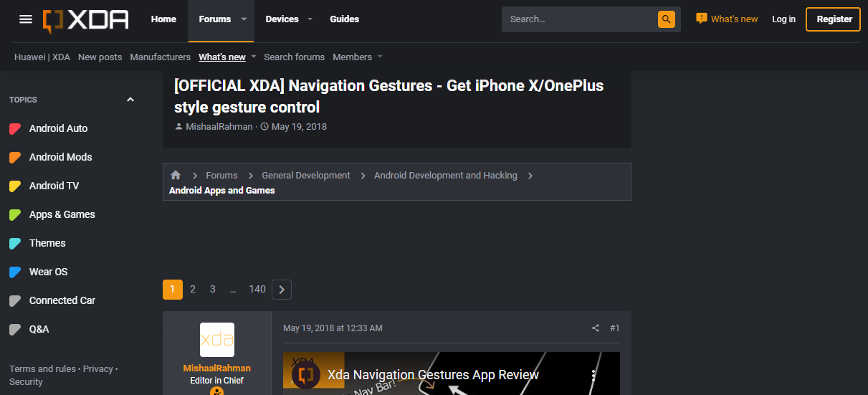Open the video's three-dot options menu
868x395 pixels.
click(593, 375)
